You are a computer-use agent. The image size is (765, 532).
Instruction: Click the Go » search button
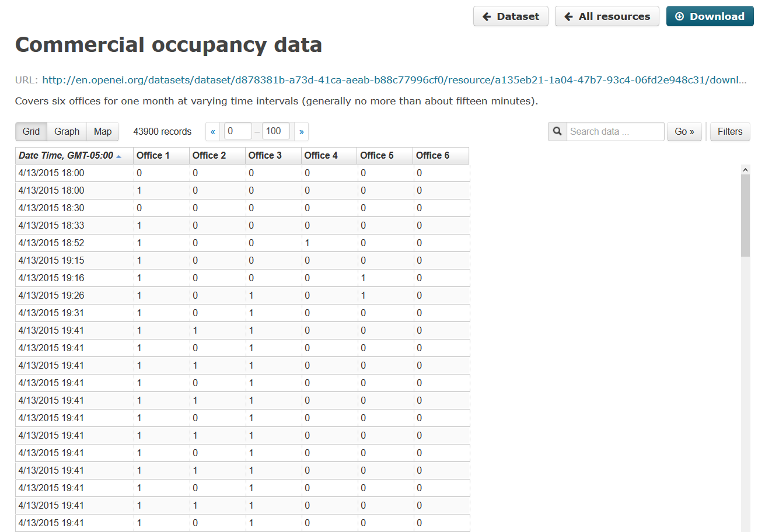click(684, 132)
